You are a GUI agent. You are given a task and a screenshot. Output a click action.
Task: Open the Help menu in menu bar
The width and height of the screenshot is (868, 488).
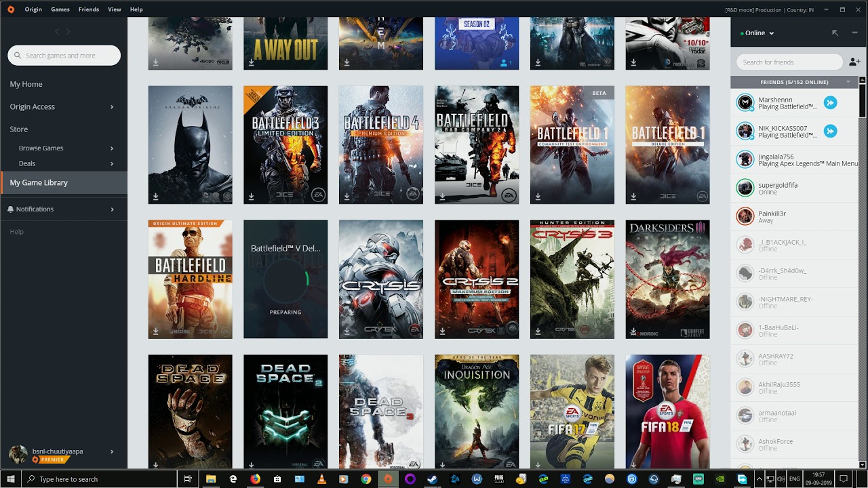[x=136, y=9]
